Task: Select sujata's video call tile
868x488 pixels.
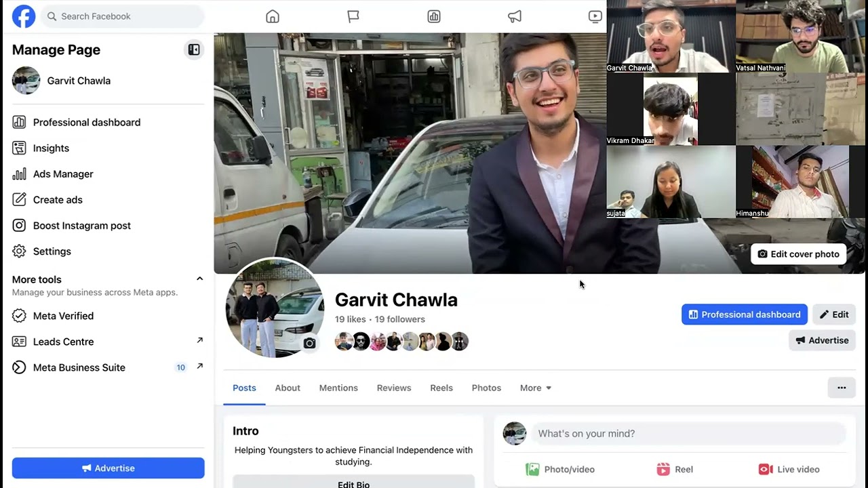Action: tap(671, 182)
